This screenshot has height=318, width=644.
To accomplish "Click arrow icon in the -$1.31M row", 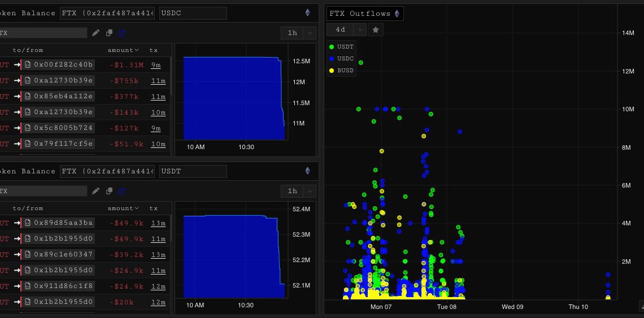I will [17, 64].
